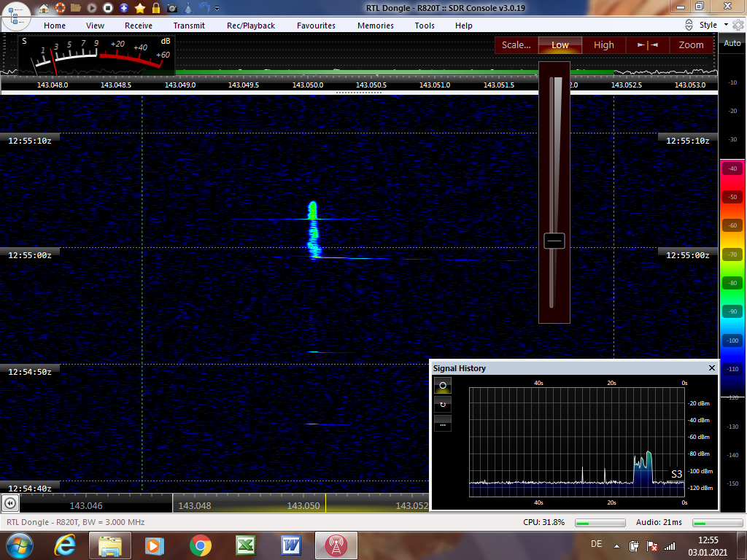The image size is (747, 560).
Task: Click CPU: 31.8% in status bar
Action: (x=543, y=522)
